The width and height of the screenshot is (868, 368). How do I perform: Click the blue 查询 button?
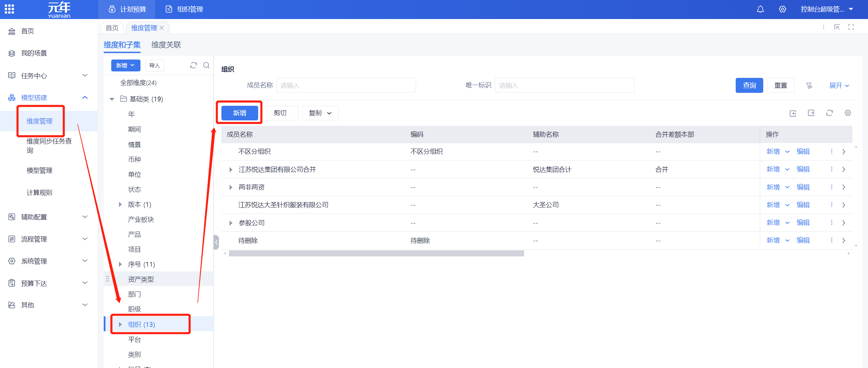(x=749, y=85)
